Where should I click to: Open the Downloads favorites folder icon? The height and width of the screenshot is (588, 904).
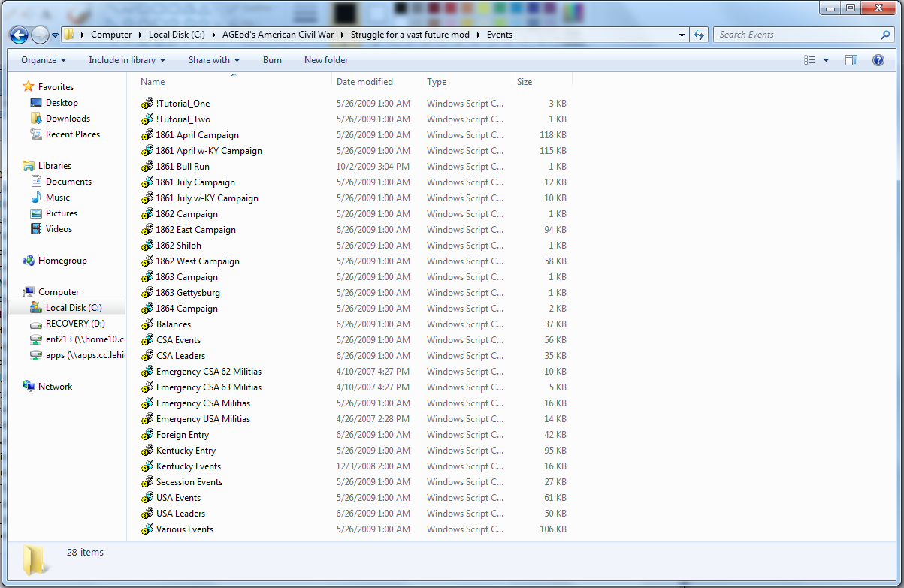click(x=36, y=119)
